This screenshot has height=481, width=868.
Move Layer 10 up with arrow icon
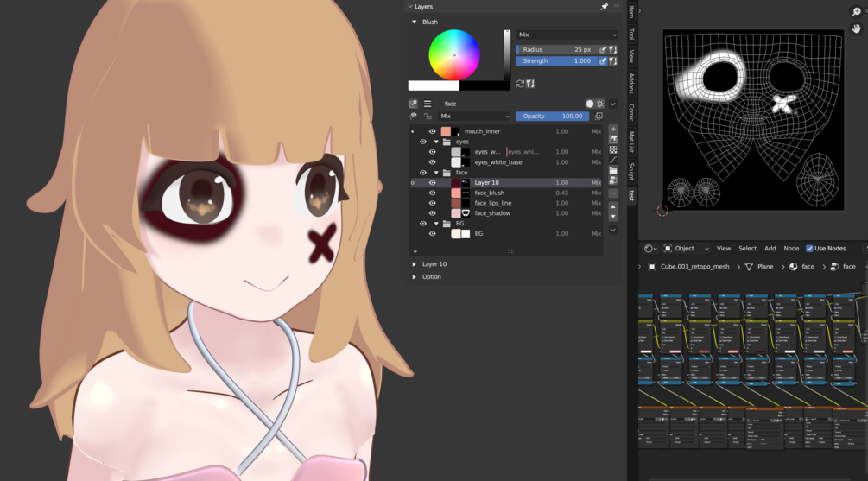[x=613, y=206]
